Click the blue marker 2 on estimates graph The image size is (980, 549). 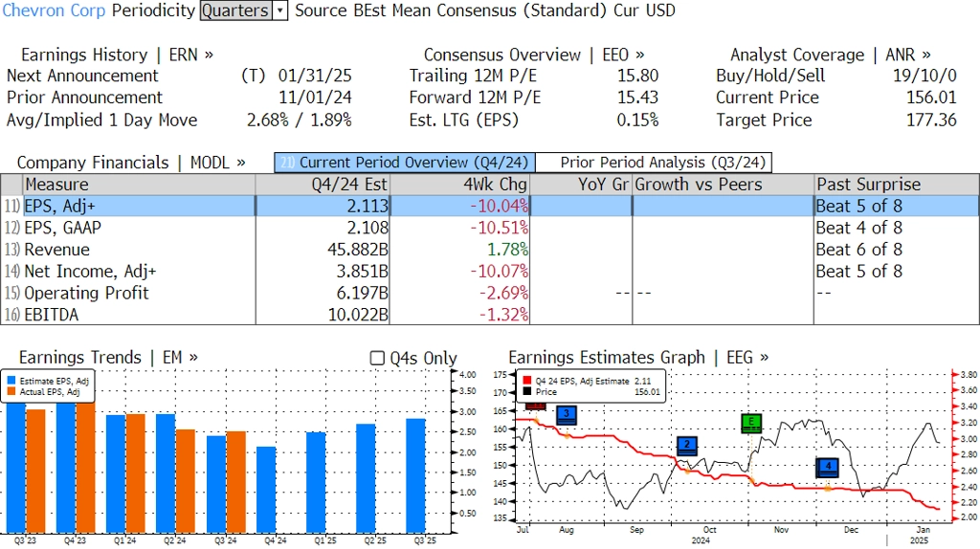pos(687,446)
